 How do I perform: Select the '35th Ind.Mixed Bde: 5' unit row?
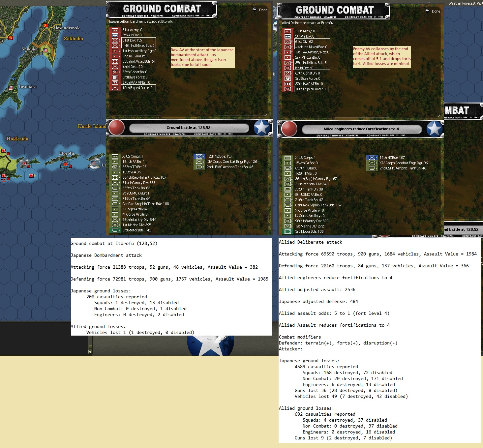pos(311,63)
